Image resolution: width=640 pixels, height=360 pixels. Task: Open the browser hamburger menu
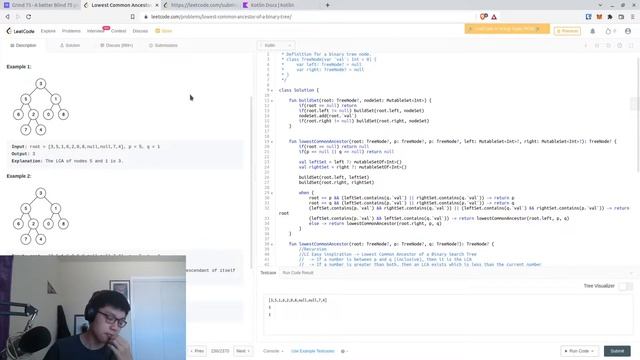633,17
